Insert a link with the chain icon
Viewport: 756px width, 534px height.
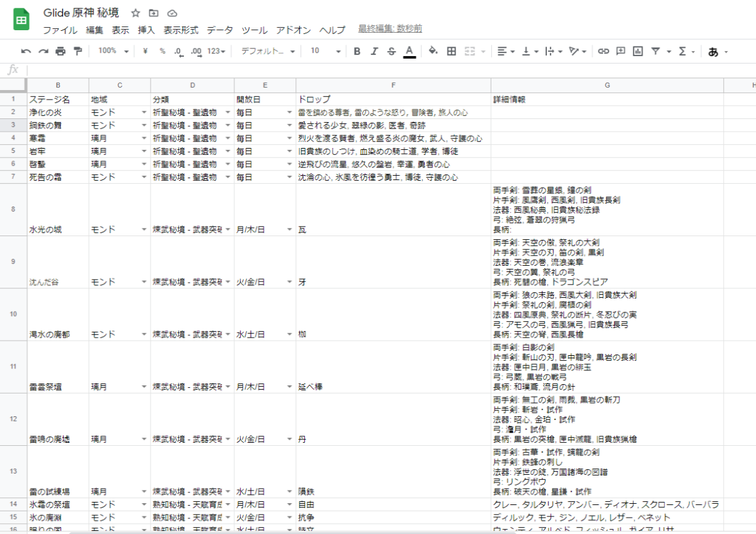[x=604, y=52]
